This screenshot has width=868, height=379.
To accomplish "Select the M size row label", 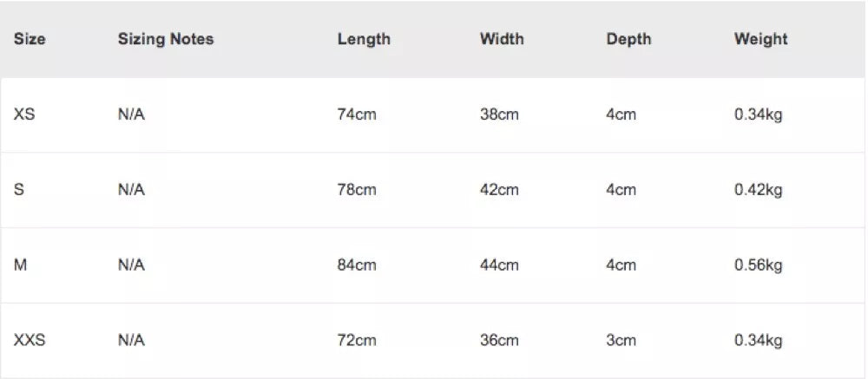I will 21,265.
